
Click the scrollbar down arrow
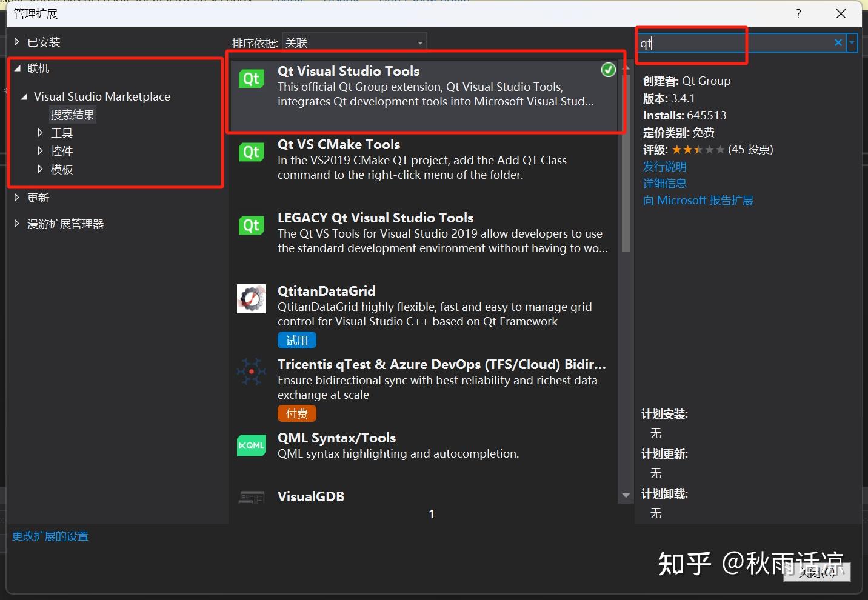tap(626, 495)
